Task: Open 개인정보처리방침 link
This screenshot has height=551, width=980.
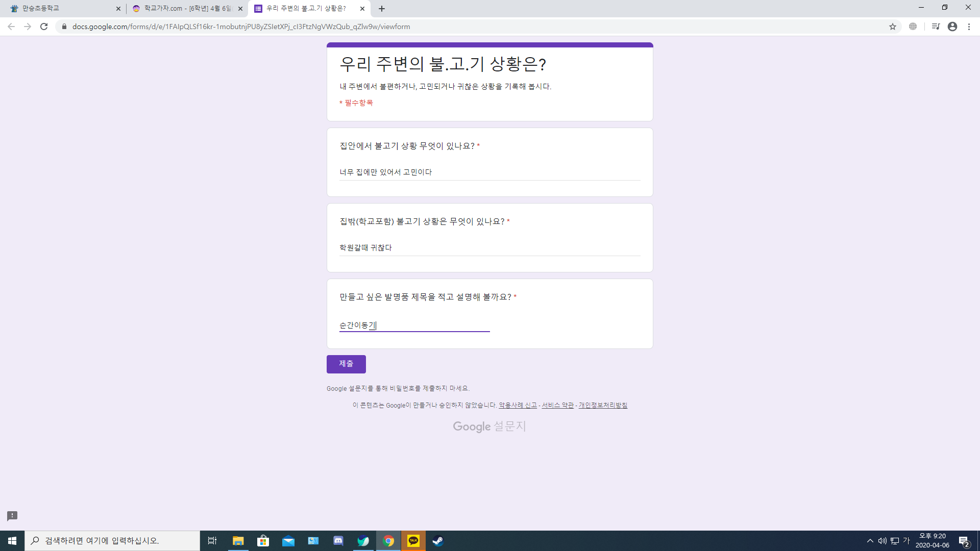Action: point(603,405)
